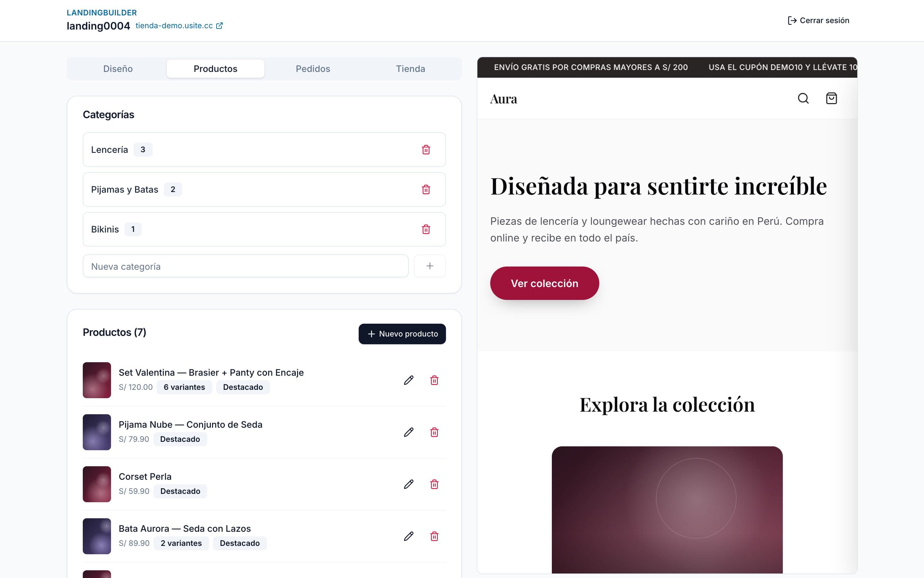Delete the Bikinis category

pyautogui.click(x=426, y=229)
